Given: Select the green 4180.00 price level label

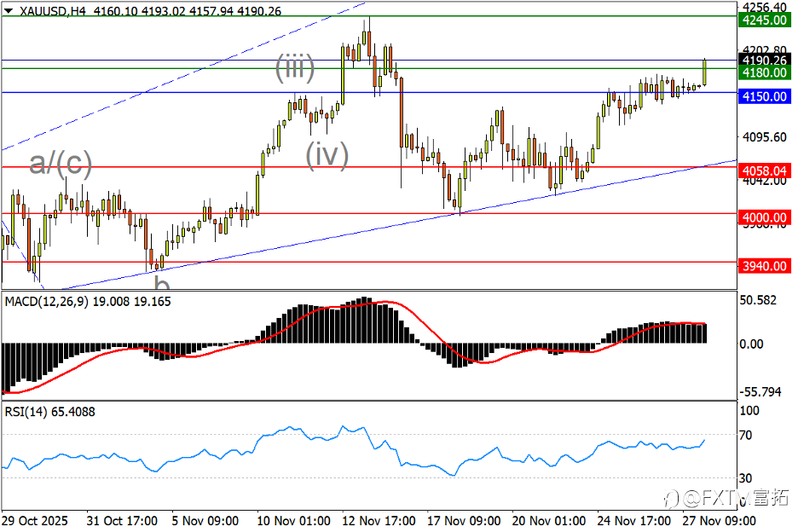Looking at the screenshot, I should (x=765, y=72).
